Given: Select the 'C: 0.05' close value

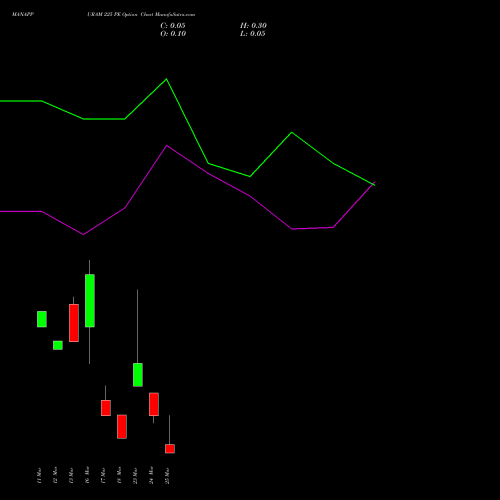Looking at the screenshot, I should click(173, 25).
